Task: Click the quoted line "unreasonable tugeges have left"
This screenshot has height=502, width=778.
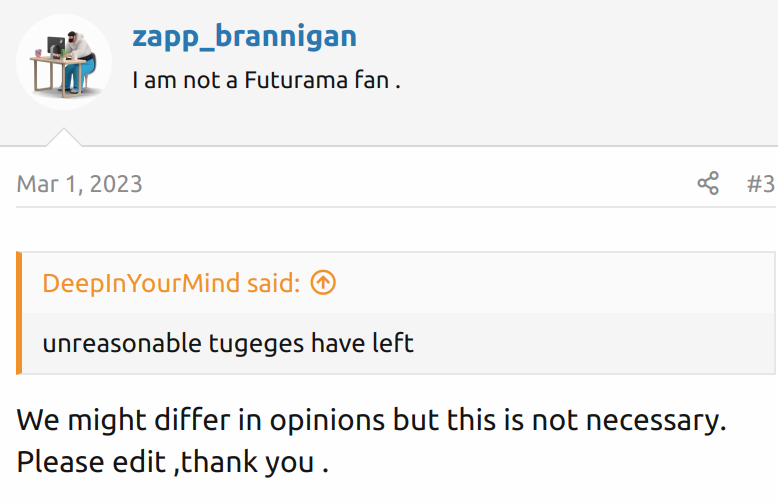Action: (x=228, y=344)
